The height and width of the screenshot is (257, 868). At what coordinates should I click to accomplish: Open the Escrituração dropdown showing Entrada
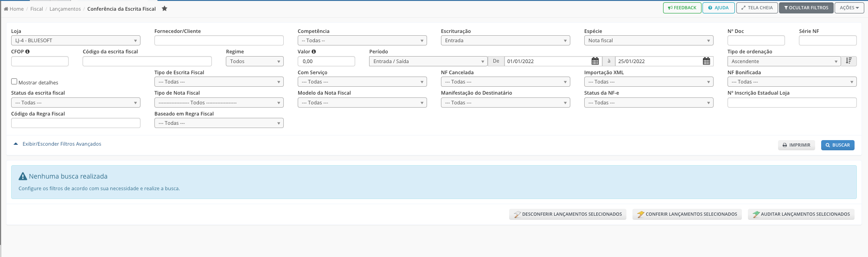505,41
